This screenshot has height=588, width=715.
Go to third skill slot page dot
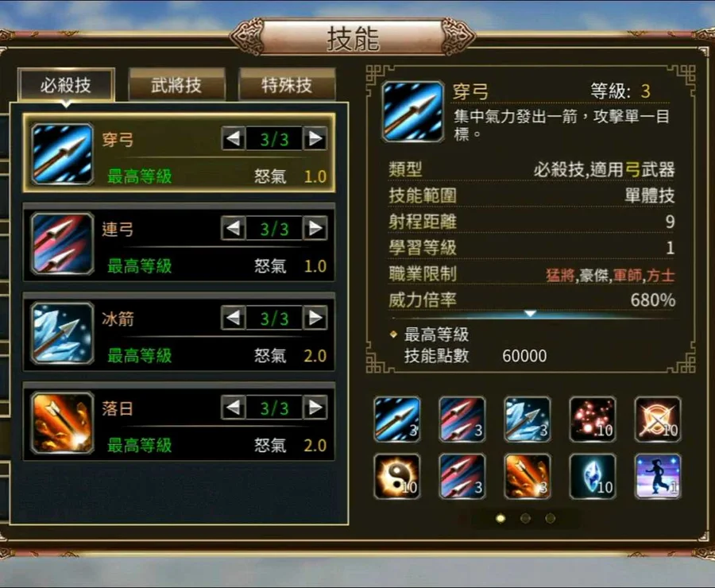(551, 518)
